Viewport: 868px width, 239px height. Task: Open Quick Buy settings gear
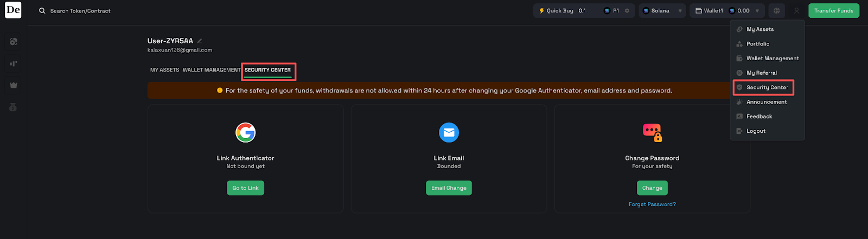pos(627,11)
